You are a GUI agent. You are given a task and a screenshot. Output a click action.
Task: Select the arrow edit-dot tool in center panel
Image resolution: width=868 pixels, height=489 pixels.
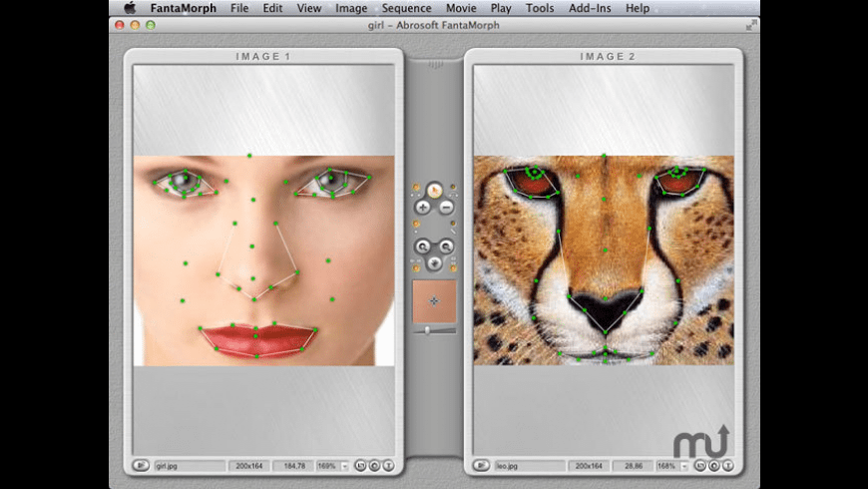[x=434, y=189]
